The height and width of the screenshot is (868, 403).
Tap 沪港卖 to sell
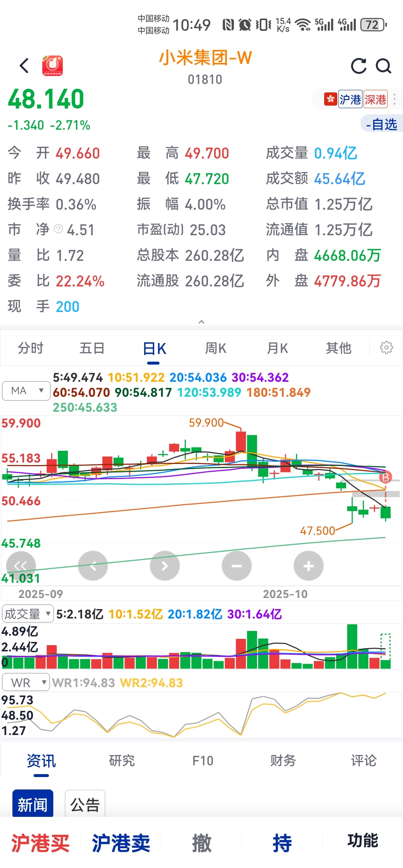tap(121, 843)
